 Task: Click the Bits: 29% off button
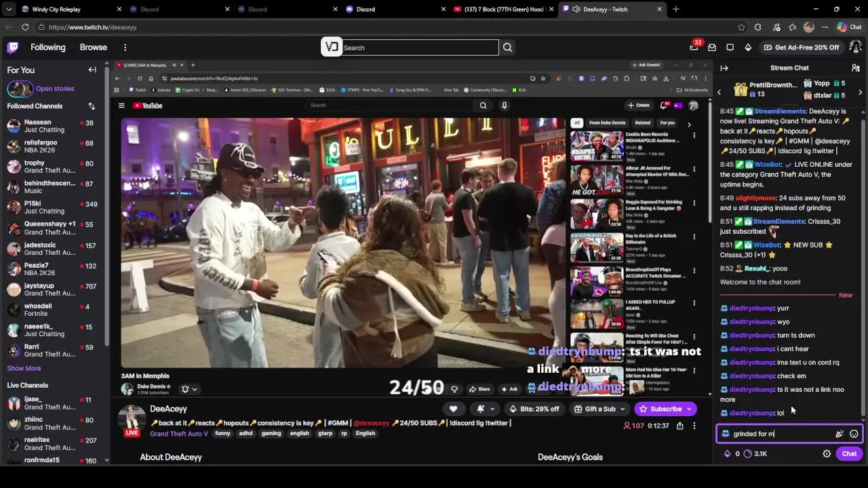coord(534,409)
